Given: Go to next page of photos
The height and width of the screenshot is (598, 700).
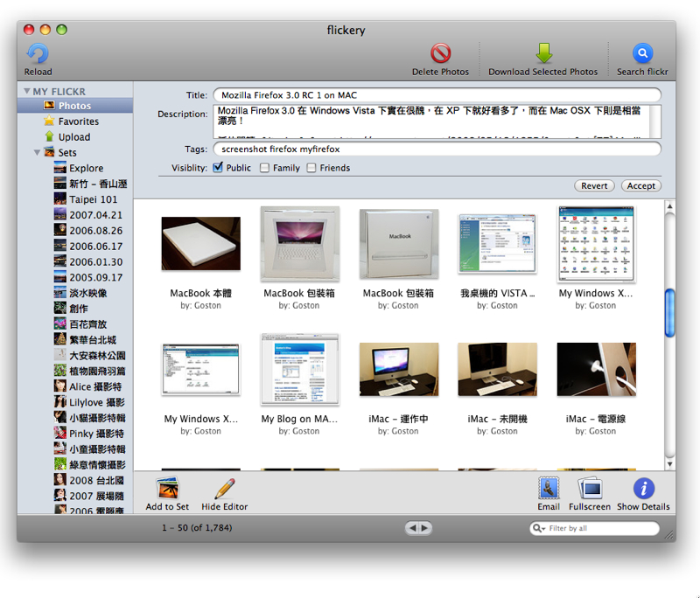Looking at the screenshot, I should (x=425, y=528).
